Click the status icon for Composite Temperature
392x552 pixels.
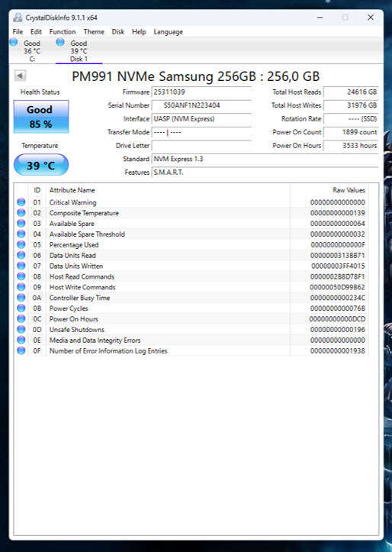[x=21, y=213]
